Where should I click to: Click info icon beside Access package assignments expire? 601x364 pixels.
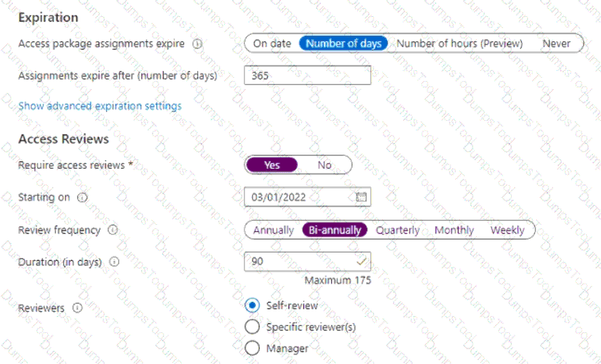tap(197, 44)
